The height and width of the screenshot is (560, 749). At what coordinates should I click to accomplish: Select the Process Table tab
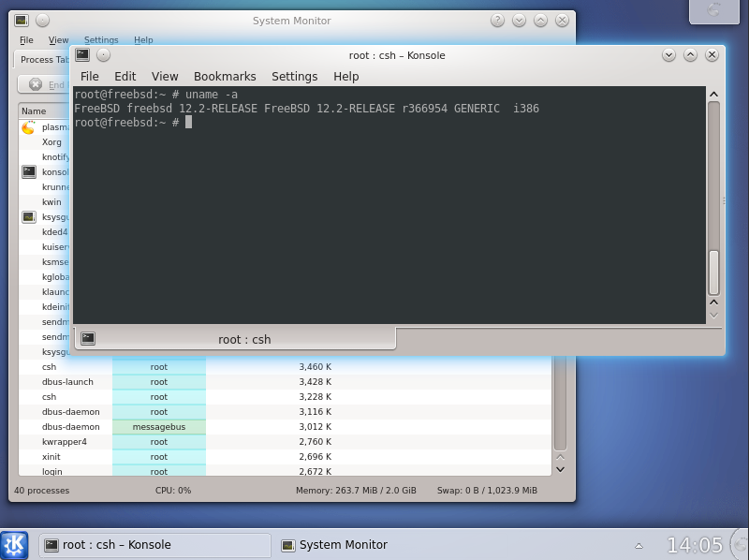43,60
